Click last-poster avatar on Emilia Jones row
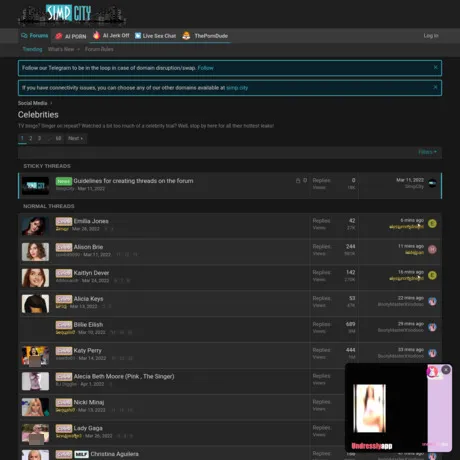 pyautogui.click(x=432, y=224)
